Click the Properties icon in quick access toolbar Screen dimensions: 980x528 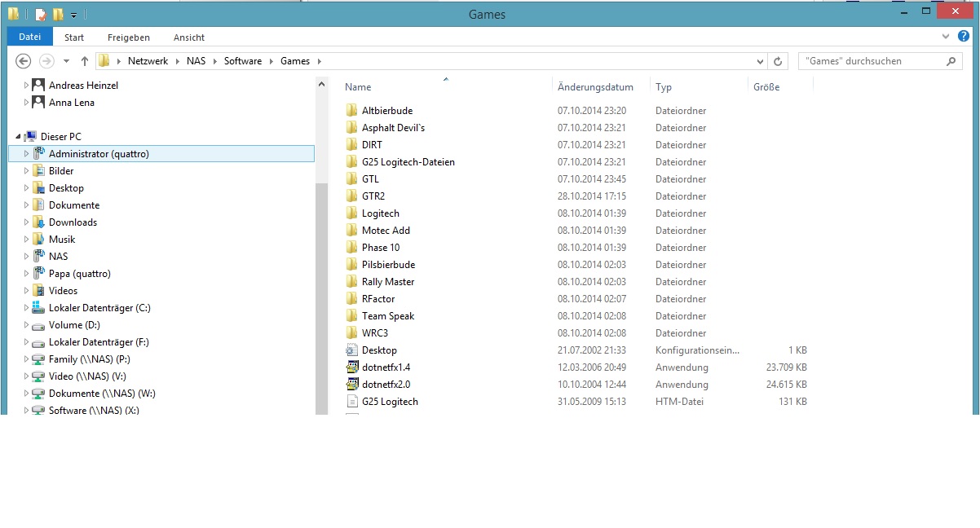(40, 14)
